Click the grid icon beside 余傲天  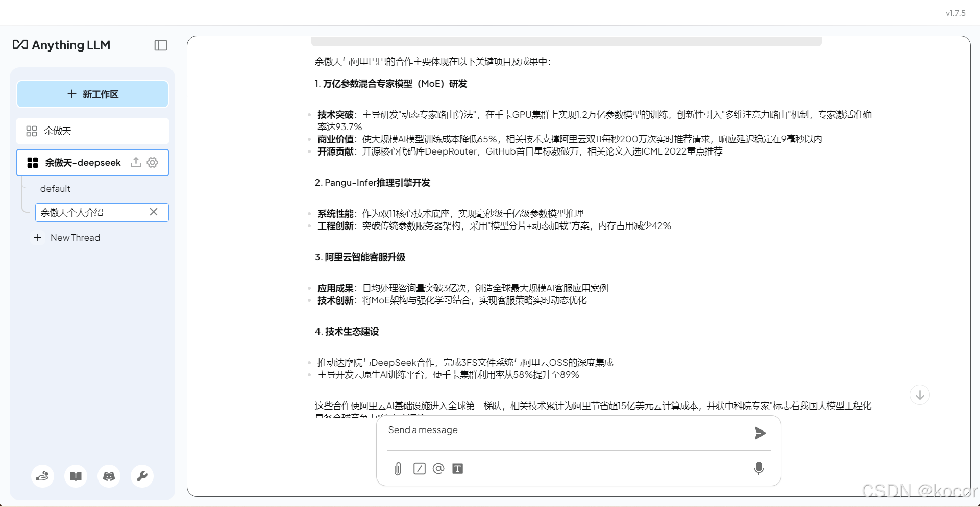point(32,131)
